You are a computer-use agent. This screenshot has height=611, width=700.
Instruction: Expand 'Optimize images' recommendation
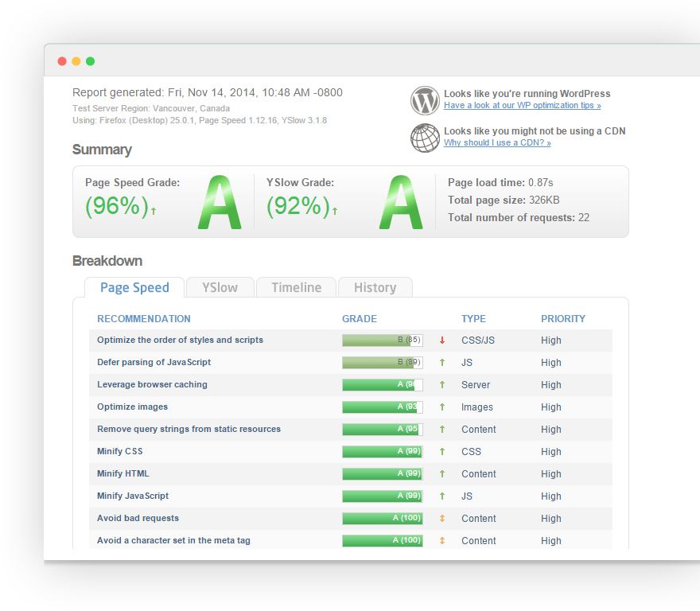(x=133, y=407)
